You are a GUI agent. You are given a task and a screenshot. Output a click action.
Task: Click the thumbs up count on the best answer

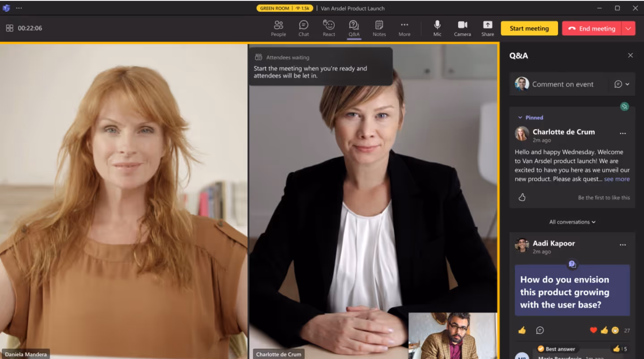pyautogui.click(x=620, y=349)
